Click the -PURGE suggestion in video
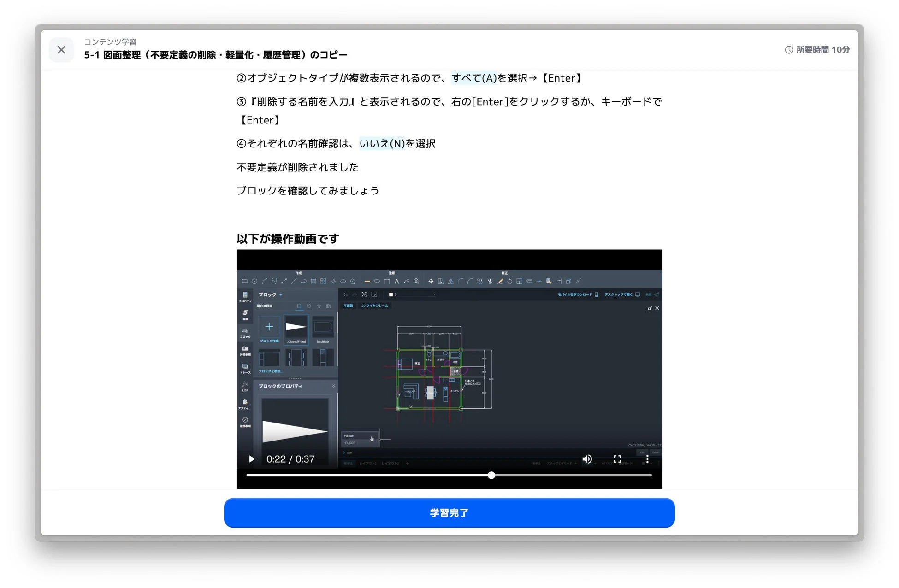 [359, 443]
